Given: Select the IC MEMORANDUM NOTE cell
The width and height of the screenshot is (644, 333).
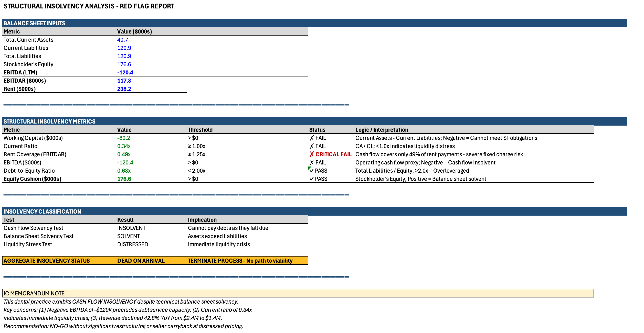Looking at the screenshot, I should [34, 293].
